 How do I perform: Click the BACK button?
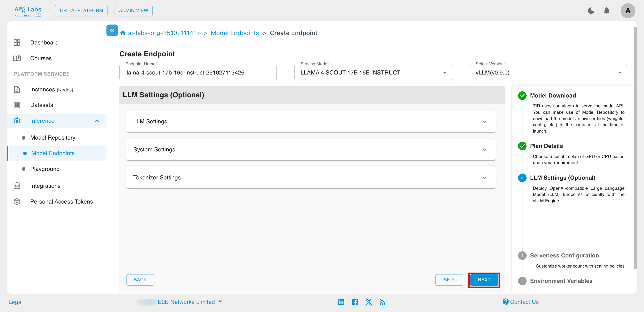140,280
